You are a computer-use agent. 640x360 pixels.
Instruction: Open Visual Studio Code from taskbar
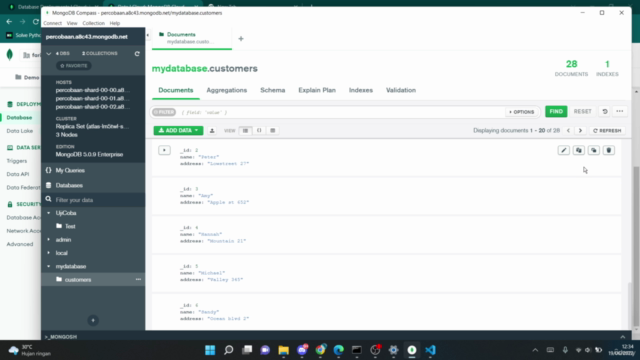[430, 350]
